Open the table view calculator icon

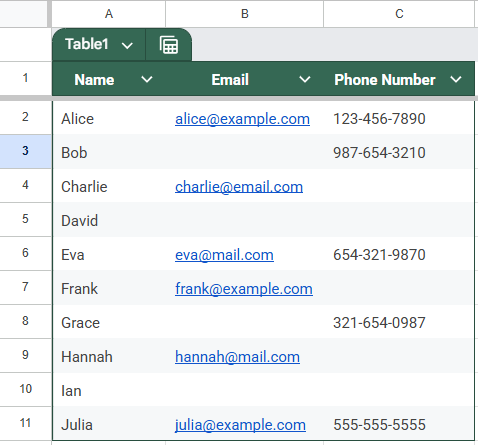169,45
